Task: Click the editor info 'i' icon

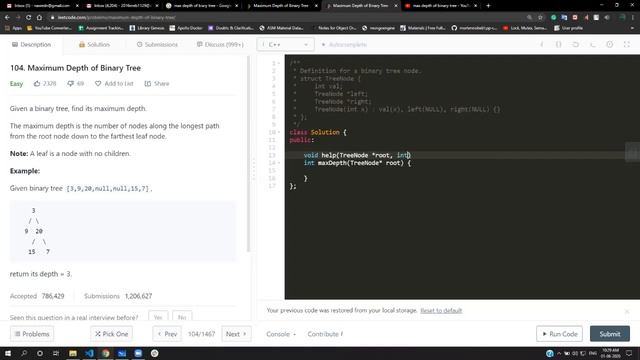Action: [x=542, y=44]
